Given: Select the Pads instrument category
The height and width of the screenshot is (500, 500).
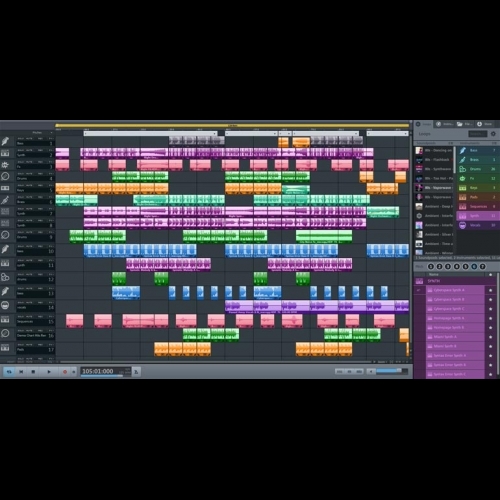Looking at the screenshot, I should (477, 197).
